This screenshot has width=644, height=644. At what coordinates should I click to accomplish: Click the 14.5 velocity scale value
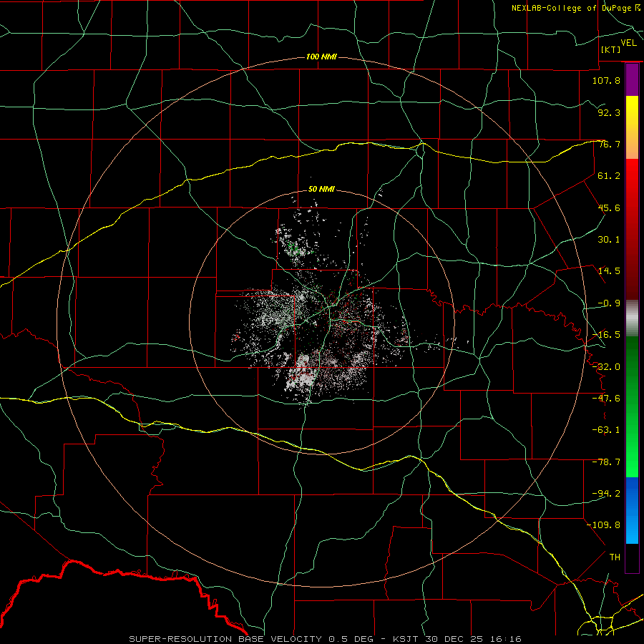click(609, 271)
